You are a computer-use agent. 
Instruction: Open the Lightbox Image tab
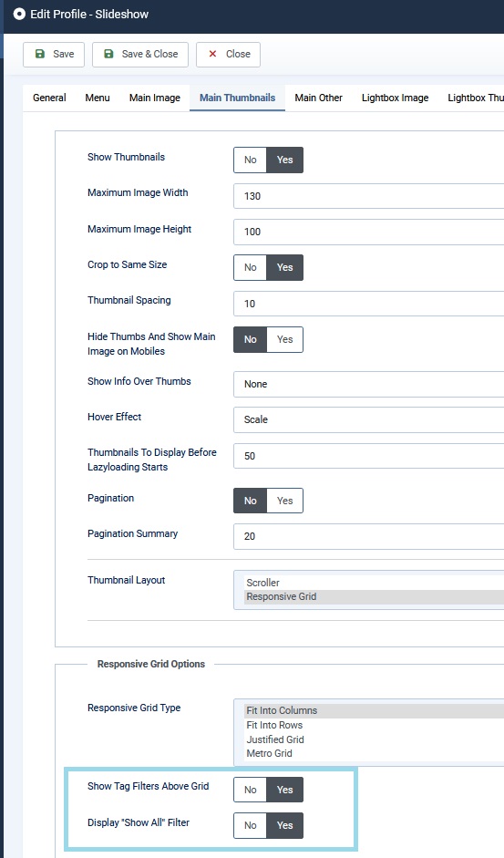pos(395,98)
